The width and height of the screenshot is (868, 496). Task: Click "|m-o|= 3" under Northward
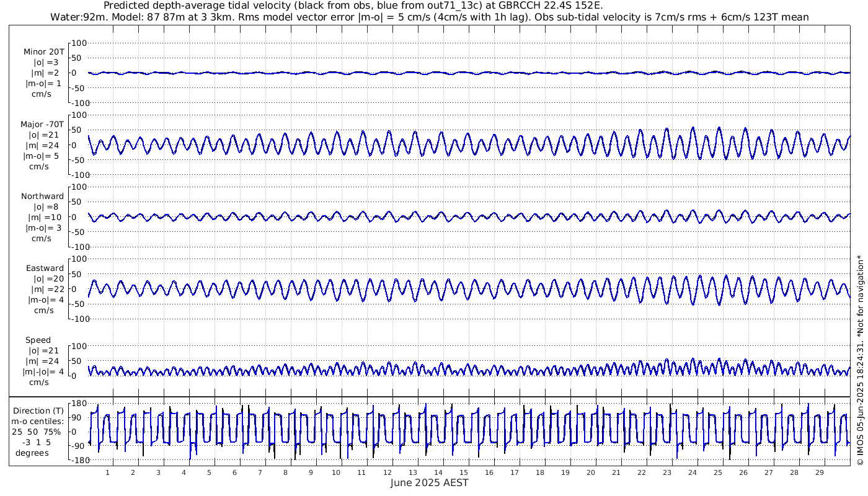tap(43, 228)
